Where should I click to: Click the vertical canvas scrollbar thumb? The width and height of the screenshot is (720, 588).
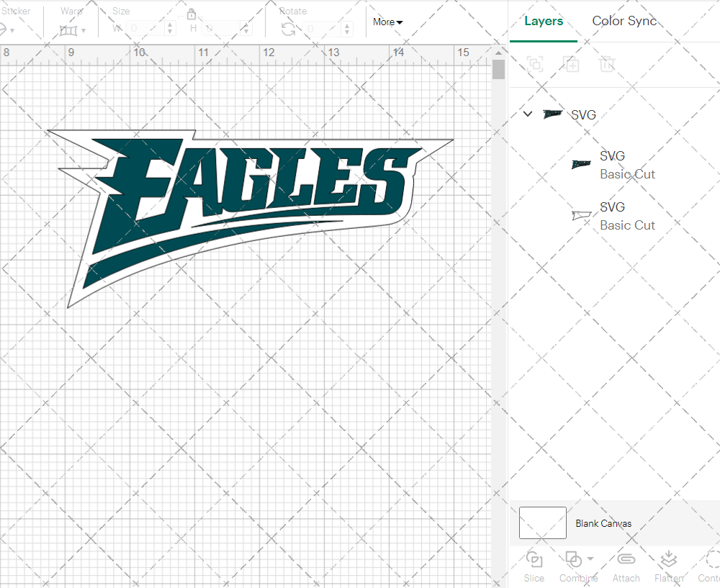498,69
